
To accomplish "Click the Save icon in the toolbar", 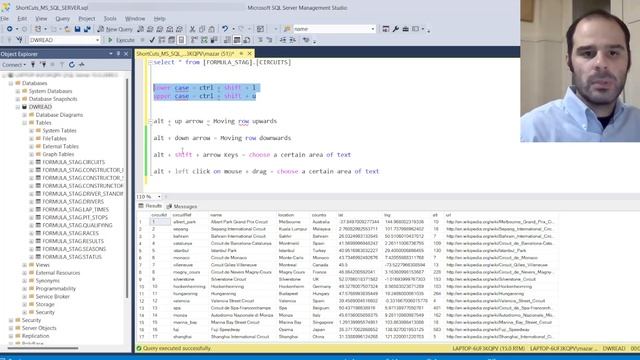I will [x=78, y=29].
